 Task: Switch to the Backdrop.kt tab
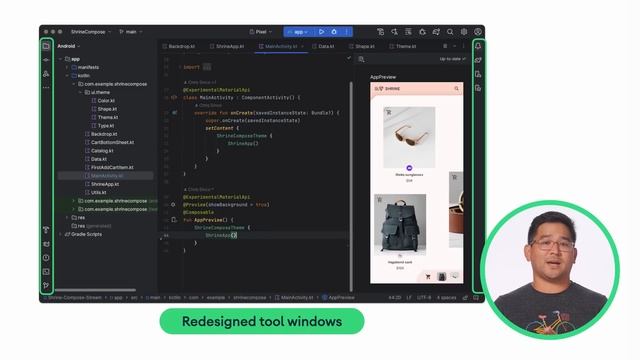click(179, 47)
